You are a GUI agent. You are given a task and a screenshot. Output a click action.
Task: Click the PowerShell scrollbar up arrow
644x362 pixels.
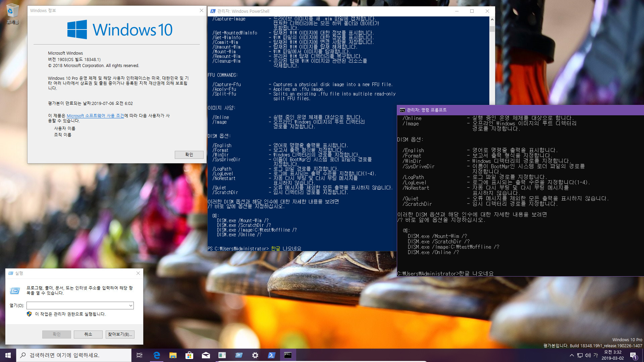click(492, 19)
